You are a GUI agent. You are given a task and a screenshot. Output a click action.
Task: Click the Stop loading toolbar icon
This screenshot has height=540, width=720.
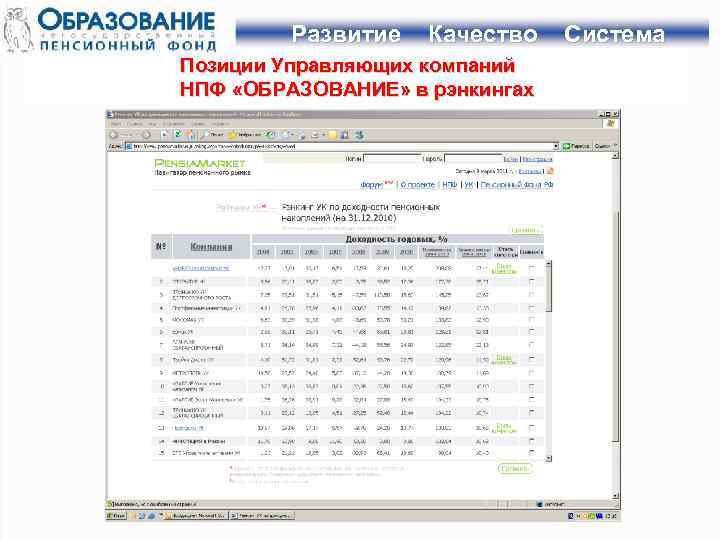point(164,135)
